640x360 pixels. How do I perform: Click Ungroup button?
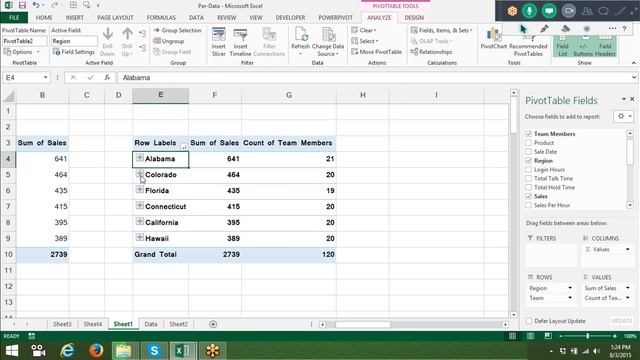pos(169,41)
